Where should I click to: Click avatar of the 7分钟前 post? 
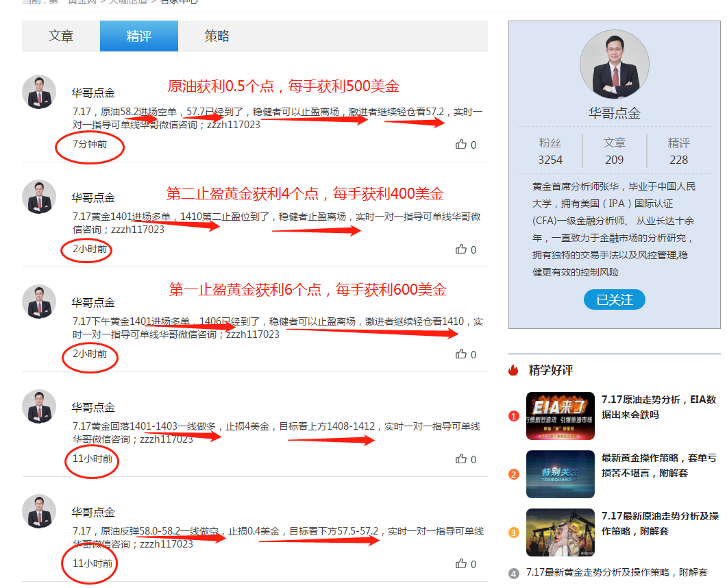pyautogui.click(x=39, y=92)
